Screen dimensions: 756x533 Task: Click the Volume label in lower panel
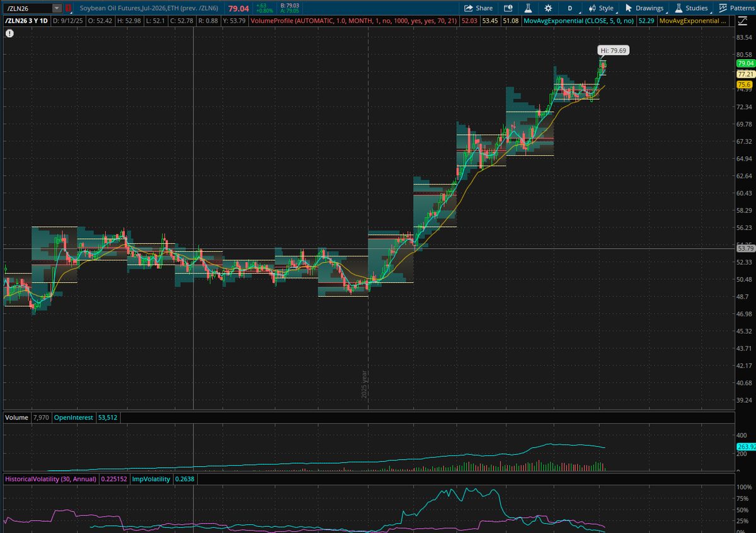click(16, 417)
